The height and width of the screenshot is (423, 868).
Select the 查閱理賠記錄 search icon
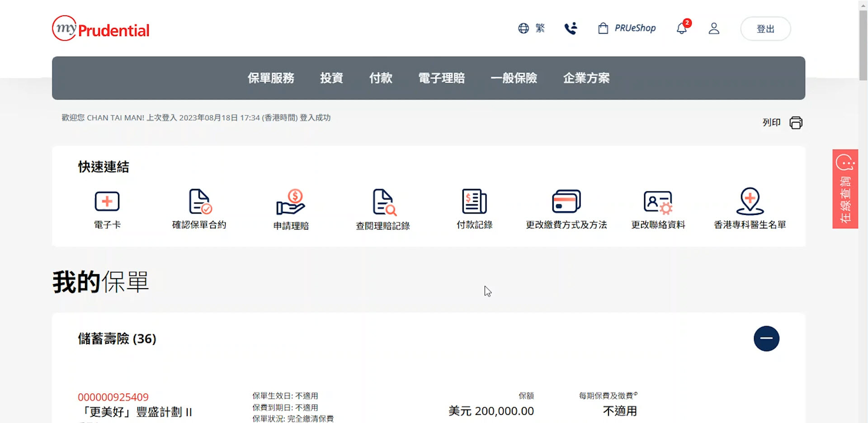[x=383, y=202]
